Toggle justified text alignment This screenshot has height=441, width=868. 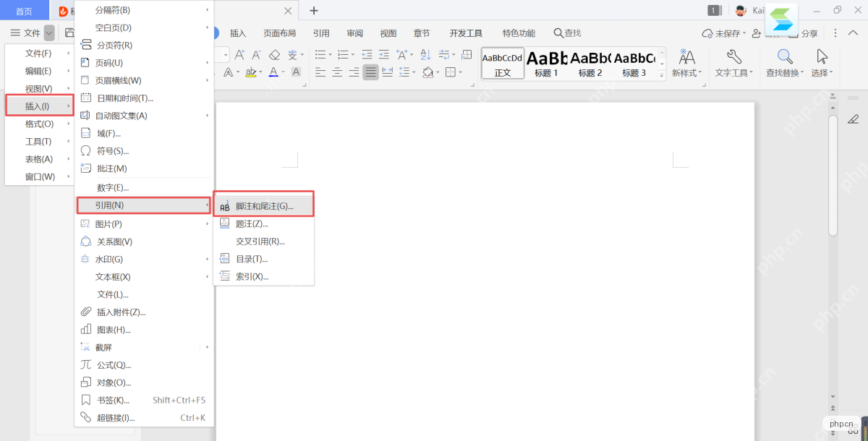click(x=370, y=72)
